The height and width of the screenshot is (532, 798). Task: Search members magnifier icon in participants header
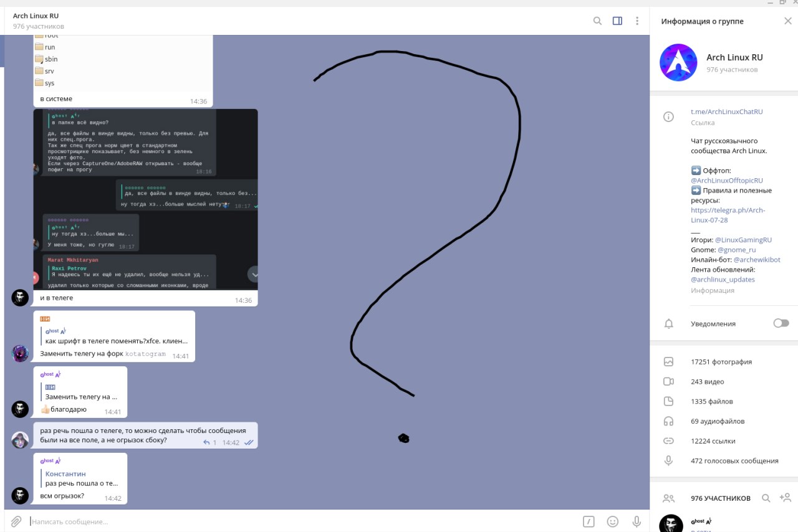766,498
